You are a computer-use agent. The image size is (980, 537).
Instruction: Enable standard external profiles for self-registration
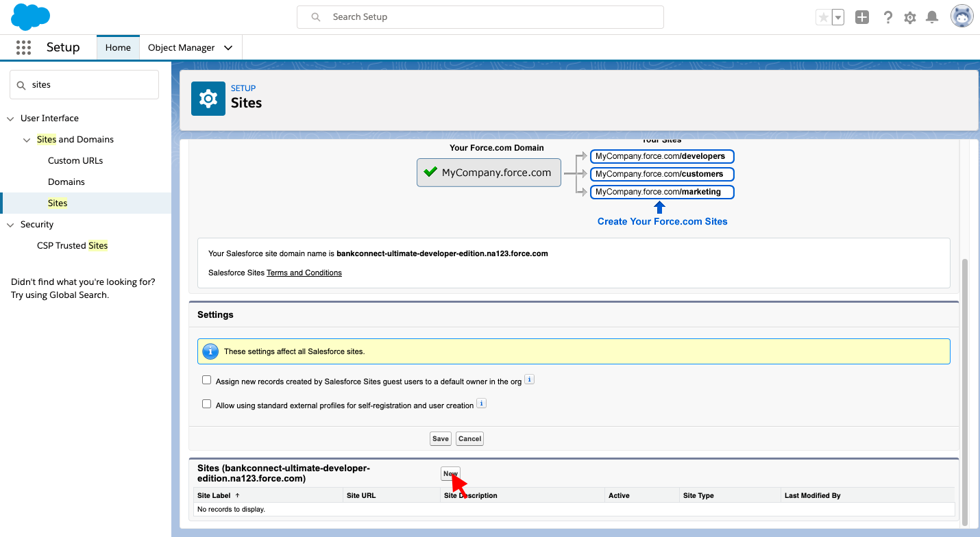[x=207, y=404]
